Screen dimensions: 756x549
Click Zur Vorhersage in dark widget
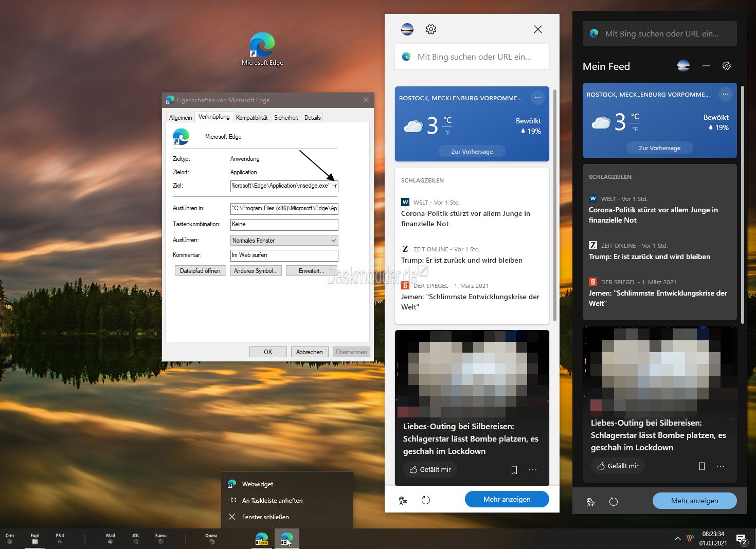point(660,148)
